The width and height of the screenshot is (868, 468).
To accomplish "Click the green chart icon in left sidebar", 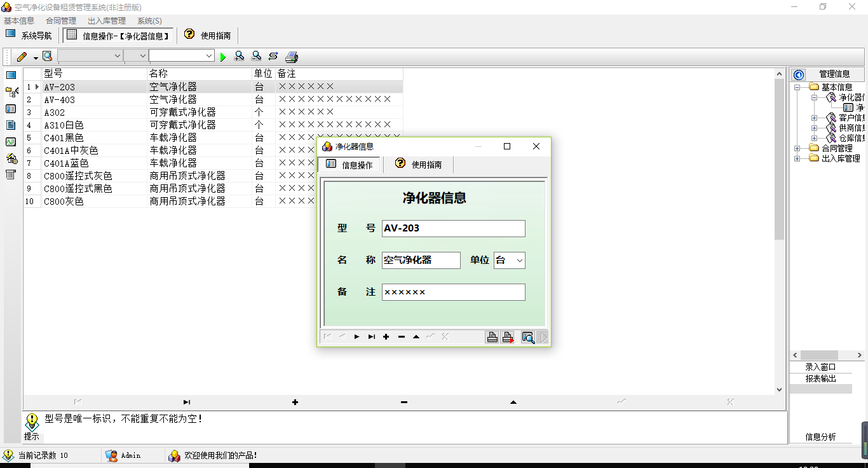I will 11,142.
